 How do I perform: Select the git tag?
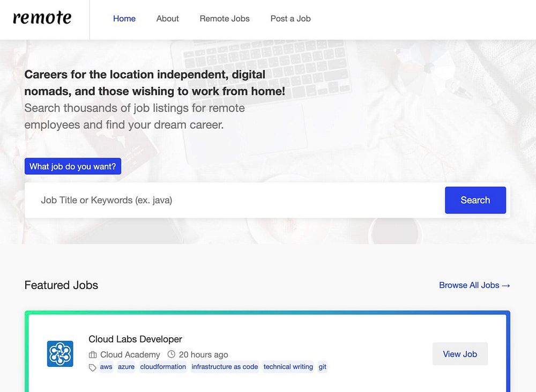click(x=322, y=367)
